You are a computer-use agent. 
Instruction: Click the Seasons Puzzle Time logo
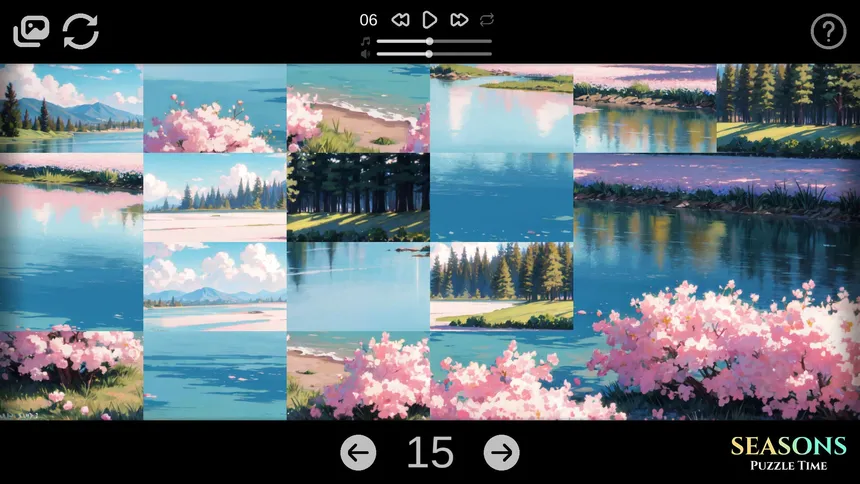tap(789, 453)
